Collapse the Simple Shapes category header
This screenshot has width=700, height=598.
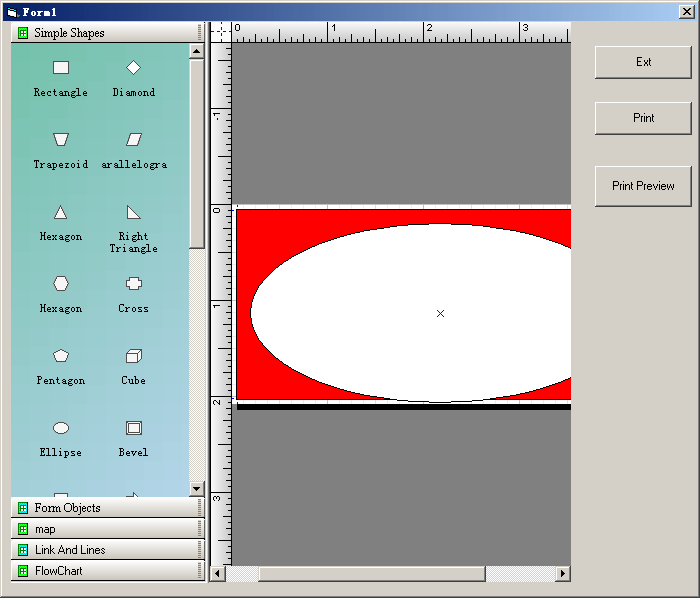click(x=107, y=33)
